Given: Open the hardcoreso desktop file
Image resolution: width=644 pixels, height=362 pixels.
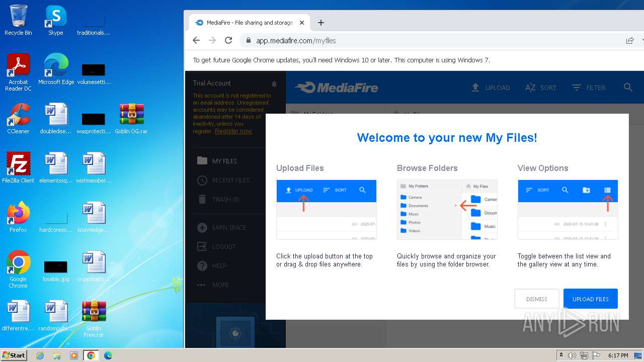Looking at the screenshot, I should [x=56, y=222].
